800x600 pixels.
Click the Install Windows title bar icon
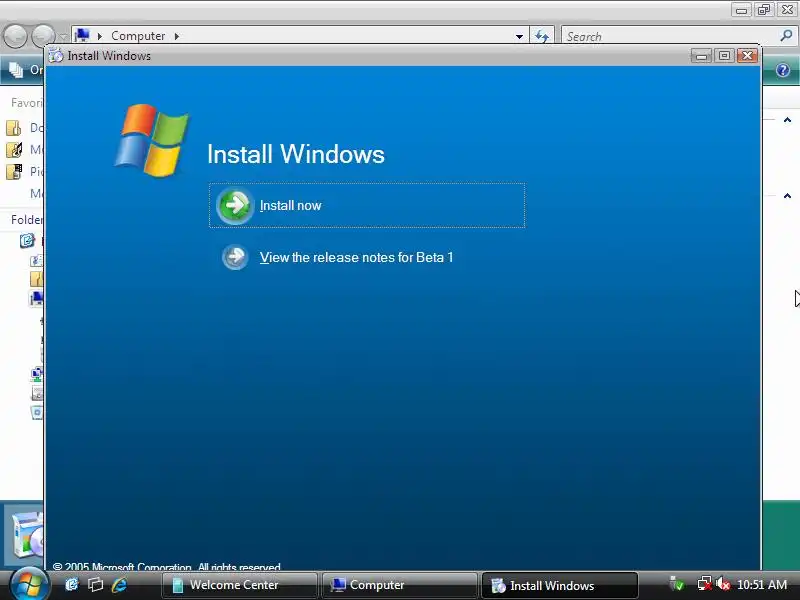(x=56, y=56)
